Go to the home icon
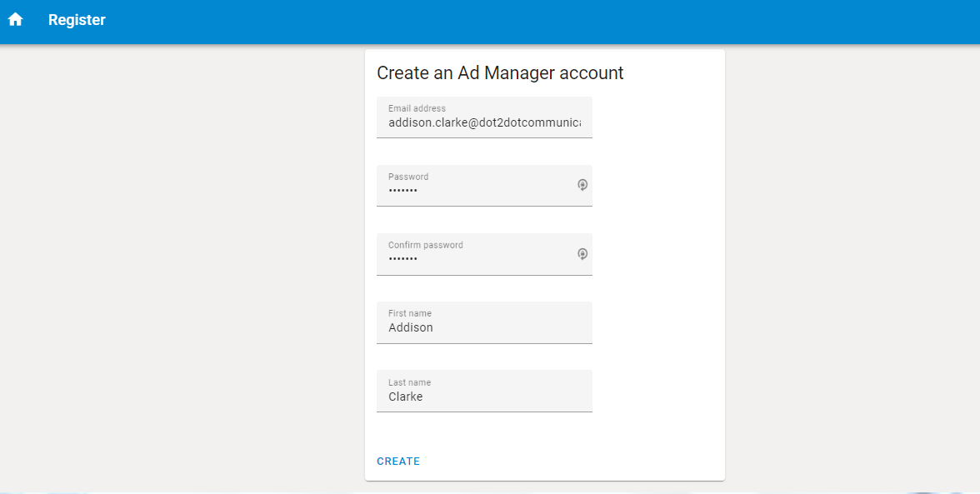This screenshot has height=494, width=980. tap(16, 19)
